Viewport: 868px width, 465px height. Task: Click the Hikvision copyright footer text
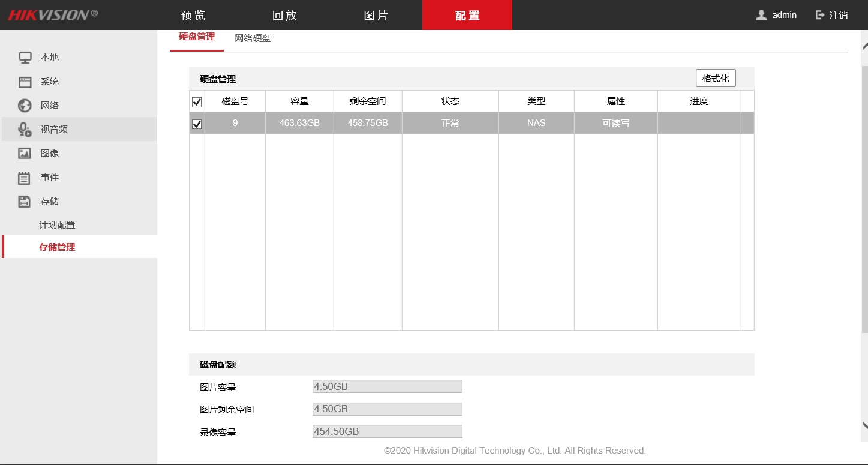click(x=515, y=451)
